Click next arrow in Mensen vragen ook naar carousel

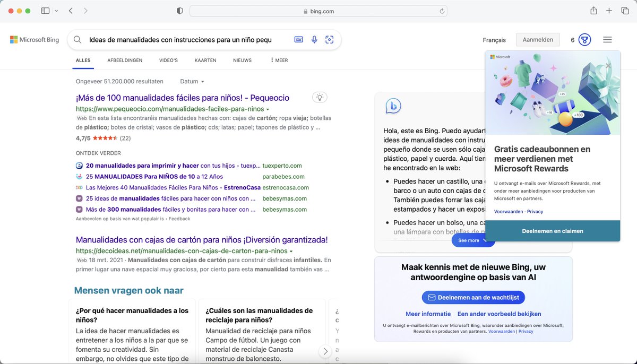[x=325, y=351]
